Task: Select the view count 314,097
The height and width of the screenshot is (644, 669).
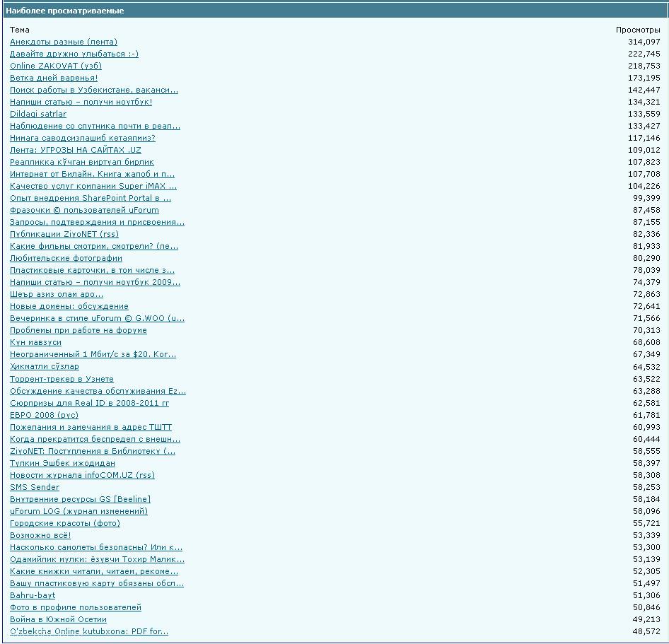Action: [644, 42]
